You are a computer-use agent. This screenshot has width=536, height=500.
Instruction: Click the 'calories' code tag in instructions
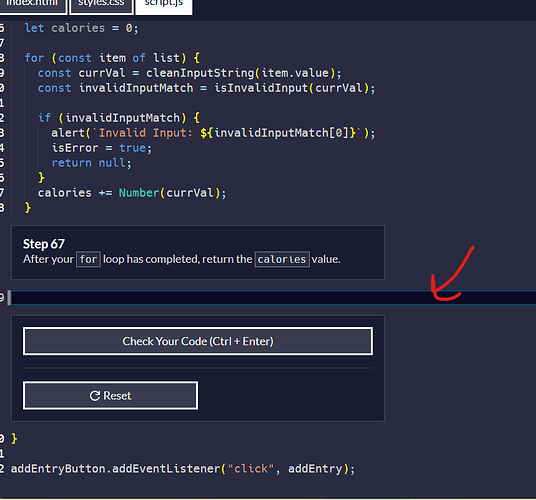coord(282,259)
